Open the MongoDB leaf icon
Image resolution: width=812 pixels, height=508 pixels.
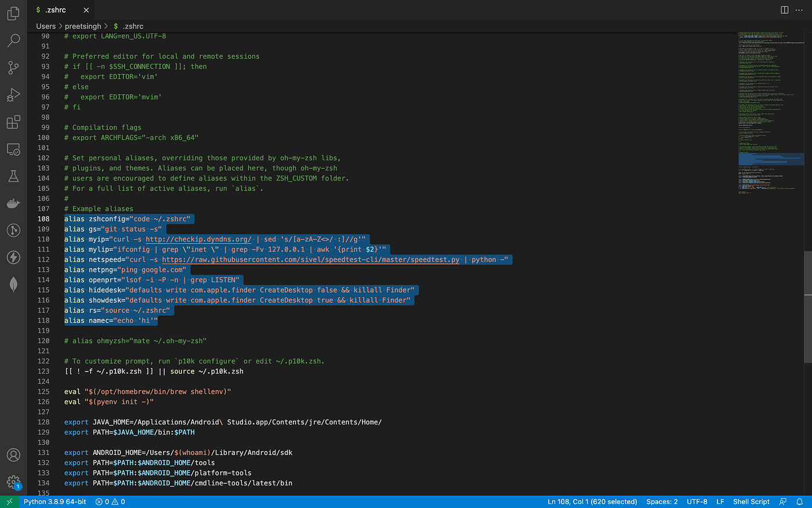pyautogui.click(x=13, y=284)
